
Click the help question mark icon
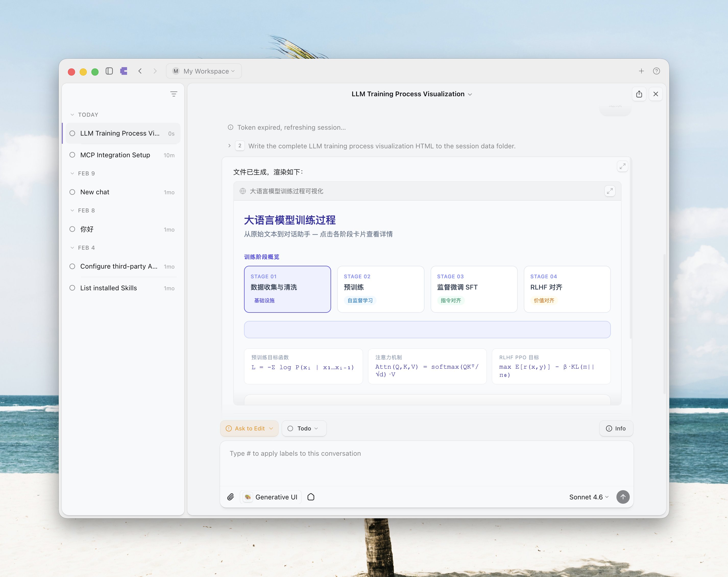[x=656, y=71]
